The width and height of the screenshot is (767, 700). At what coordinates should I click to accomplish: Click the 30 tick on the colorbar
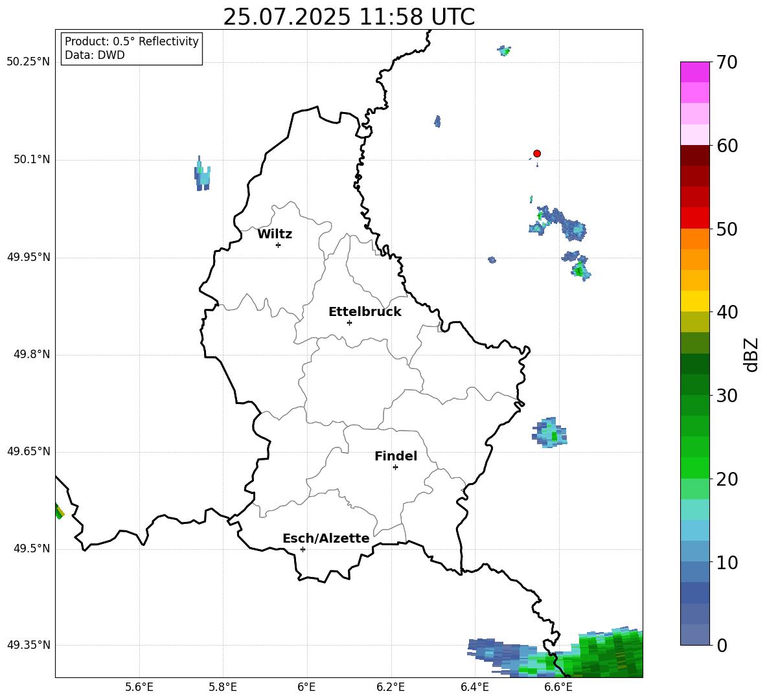click(x=726, y=396)
